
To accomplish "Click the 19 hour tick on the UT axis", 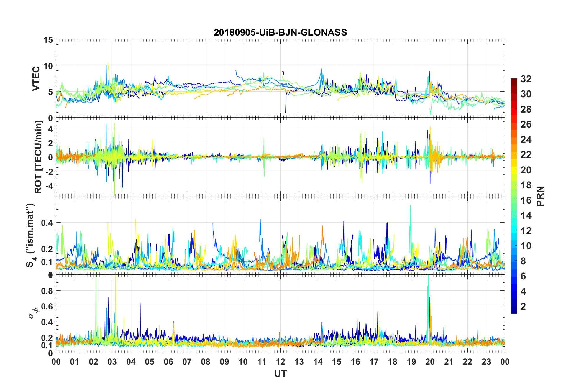I will pos(411,362).
